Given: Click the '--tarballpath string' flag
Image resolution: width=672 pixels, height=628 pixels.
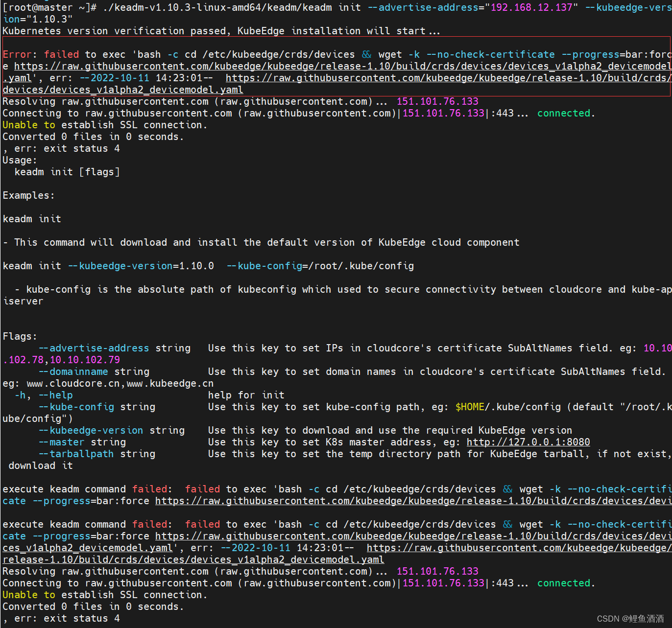Looking at the screenshot, I should pos(97,454).
